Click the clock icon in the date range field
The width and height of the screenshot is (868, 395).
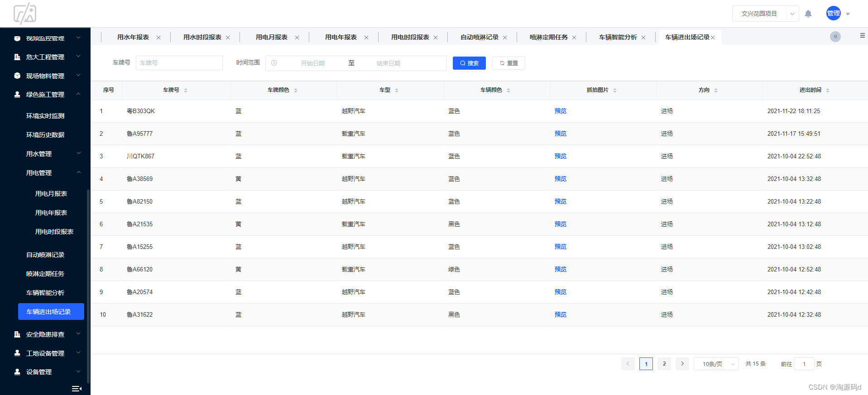274,63
